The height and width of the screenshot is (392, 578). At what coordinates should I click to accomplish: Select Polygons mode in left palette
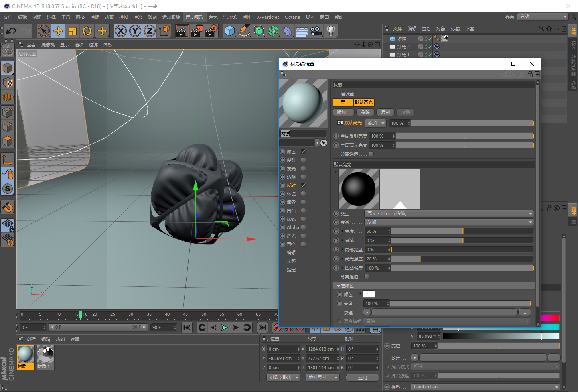tap(8, 141)
